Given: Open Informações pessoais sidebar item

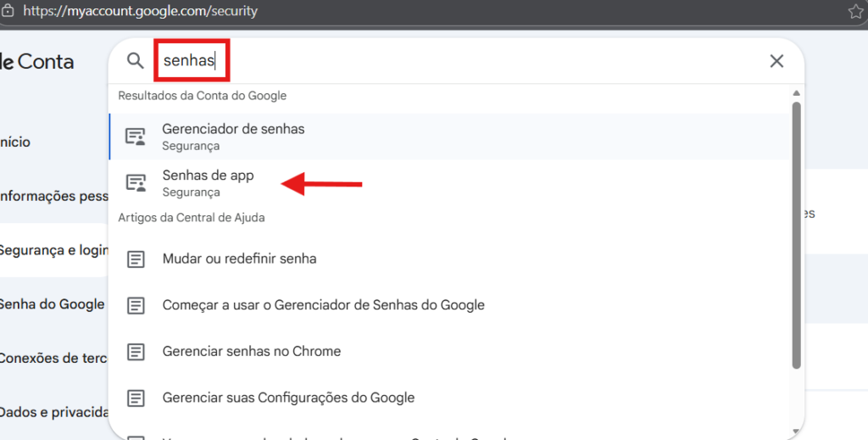Looking at the screenshot, I should click(53, 197).
